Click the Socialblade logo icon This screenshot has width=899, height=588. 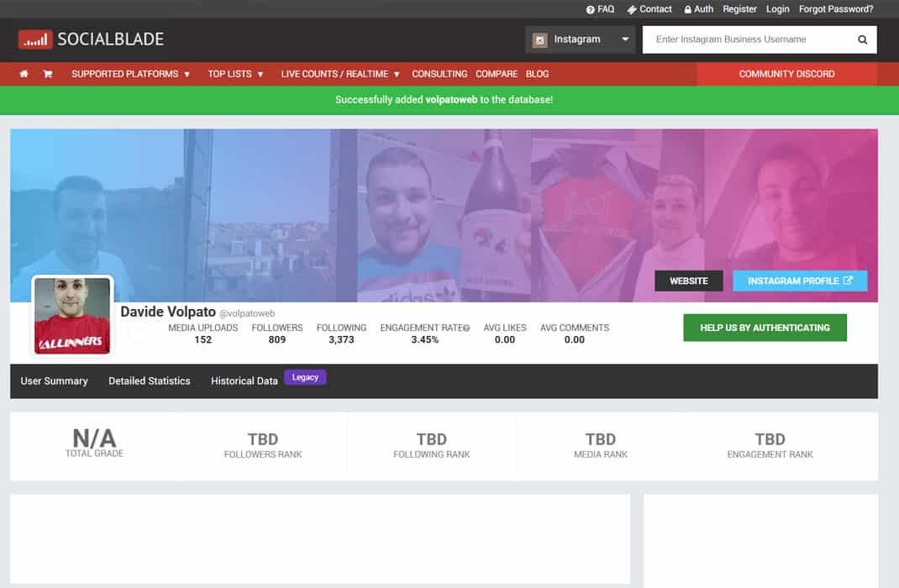pyautogui.click(x=35, y=39)
